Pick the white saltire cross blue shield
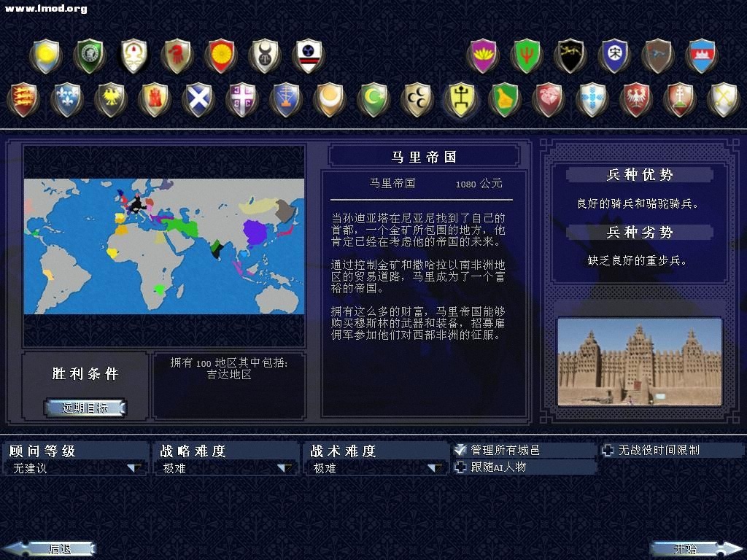This screenshot has height=560, width=747. tap(198, 99)
